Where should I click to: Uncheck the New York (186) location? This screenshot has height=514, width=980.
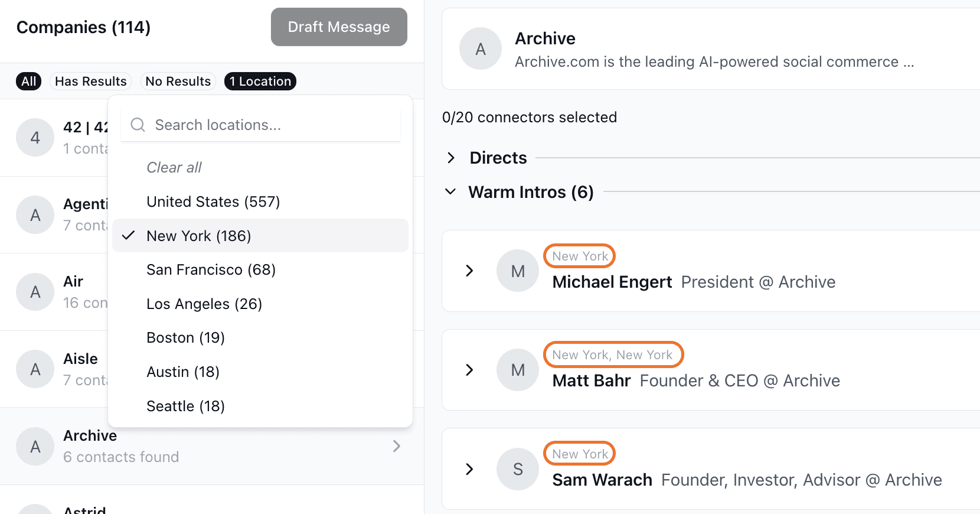198,236
